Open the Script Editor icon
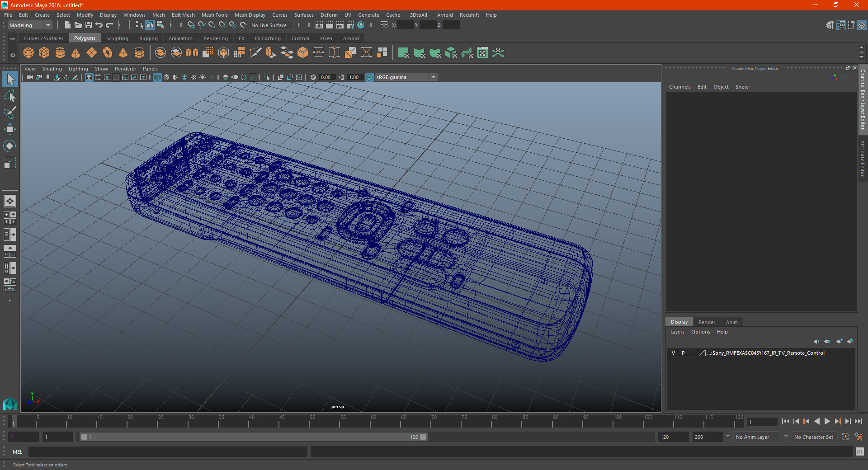The height and width of the screenshot is (470, 868). click(860, 451)
